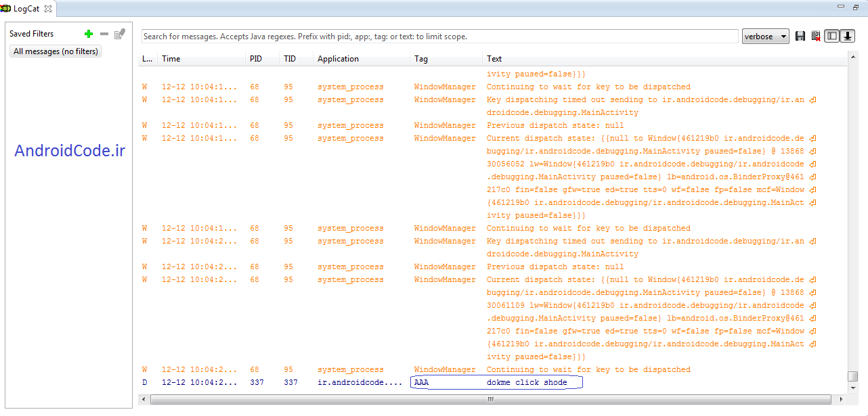Click the Time column header
This screenshot has width=868, height=416.
(x=171, y=59)
